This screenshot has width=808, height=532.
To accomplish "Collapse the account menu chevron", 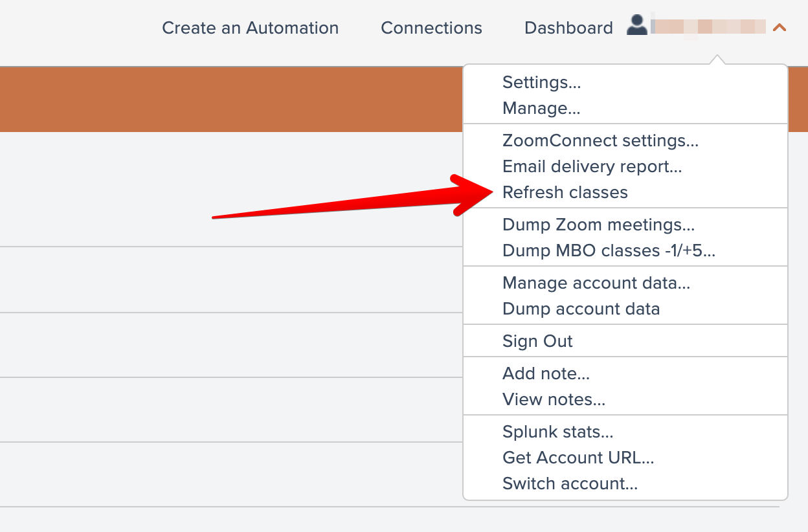I will (x=780, y=28).
